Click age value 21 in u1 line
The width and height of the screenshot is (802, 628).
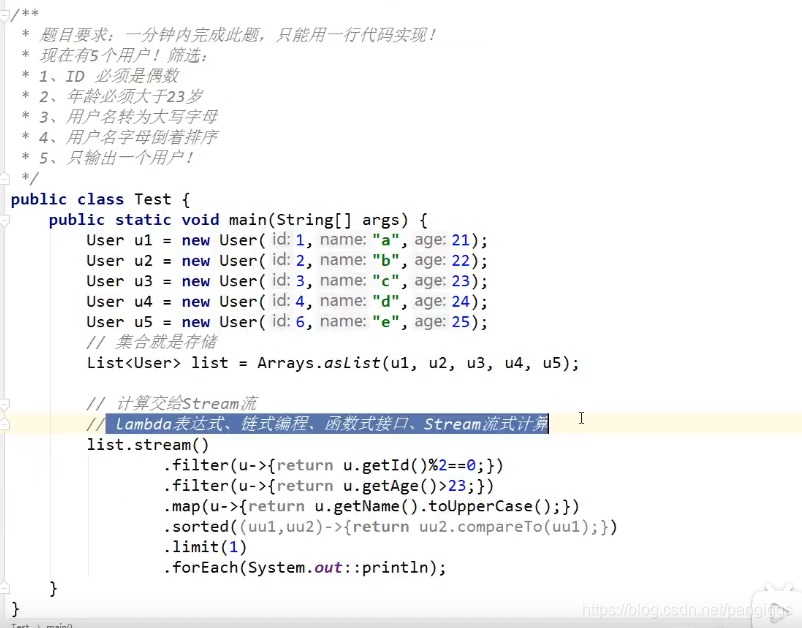(460, 240)
